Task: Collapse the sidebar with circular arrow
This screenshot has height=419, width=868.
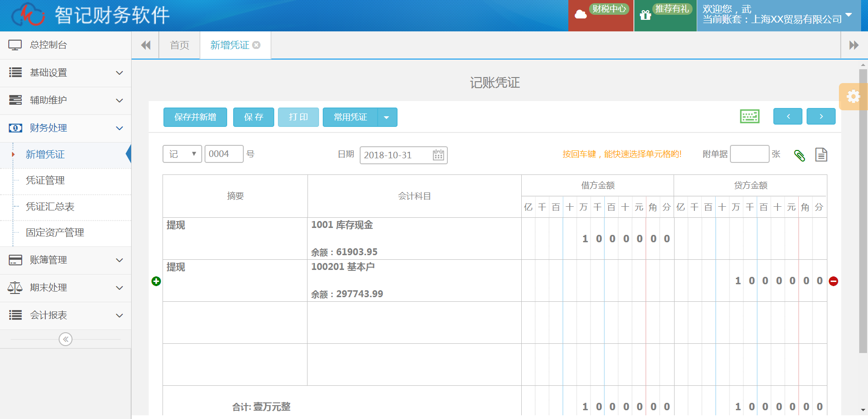Action: tap(66, 339)
